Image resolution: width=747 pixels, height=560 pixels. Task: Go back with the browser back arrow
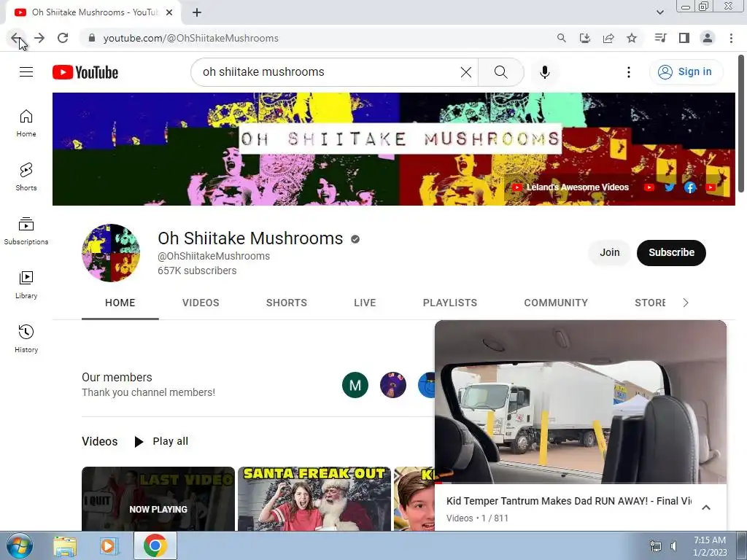click(16, 38)
